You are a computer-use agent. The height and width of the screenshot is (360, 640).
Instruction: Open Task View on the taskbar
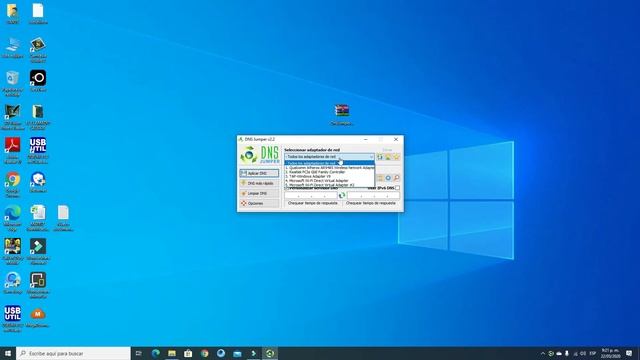pyautogui.click(x=139, y=353)
